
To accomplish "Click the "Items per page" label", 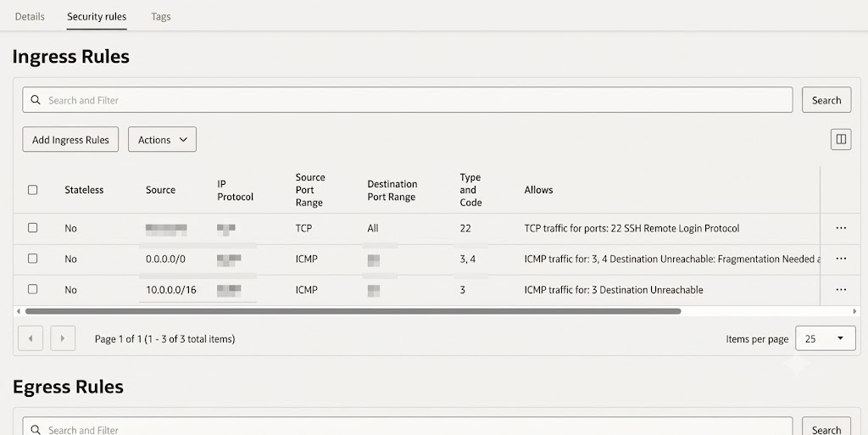I will point(757,339).
